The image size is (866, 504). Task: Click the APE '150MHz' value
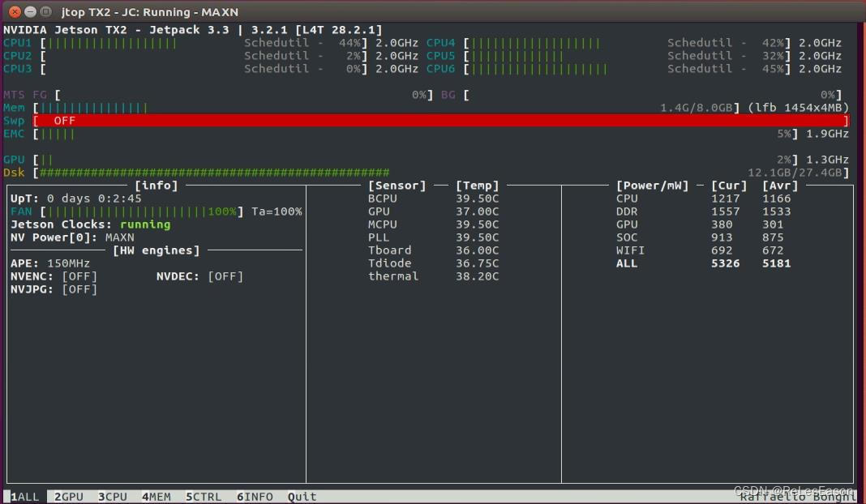pos(68,263)
